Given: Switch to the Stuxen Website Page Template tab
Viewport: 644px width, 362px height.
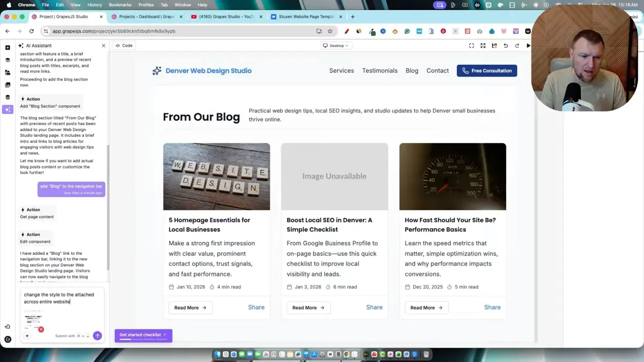Looking at the screenshot, I should coord(306,17).
